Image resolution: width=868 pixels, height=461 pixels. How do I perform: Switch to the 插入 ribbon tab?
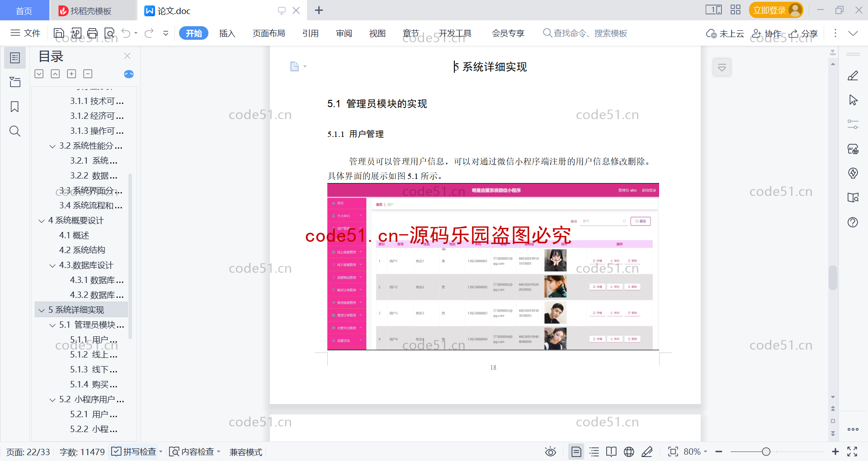[x=227, y=33]
